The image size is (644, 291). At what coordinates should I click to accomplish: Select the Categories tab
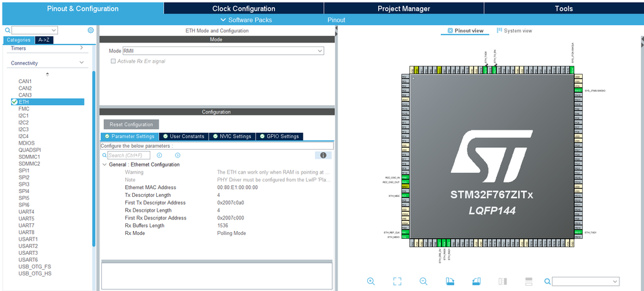(19, 40)
